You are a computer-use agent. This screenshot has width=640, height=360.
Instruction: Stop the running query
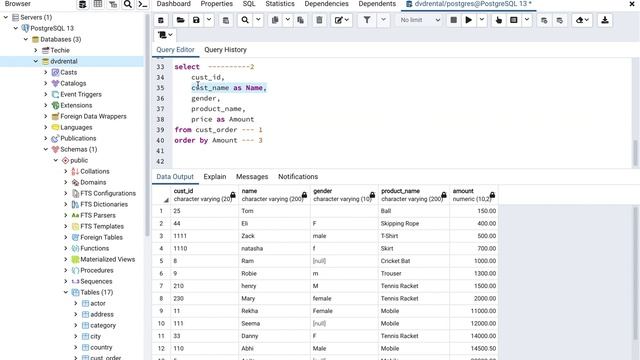coord(453,20)
